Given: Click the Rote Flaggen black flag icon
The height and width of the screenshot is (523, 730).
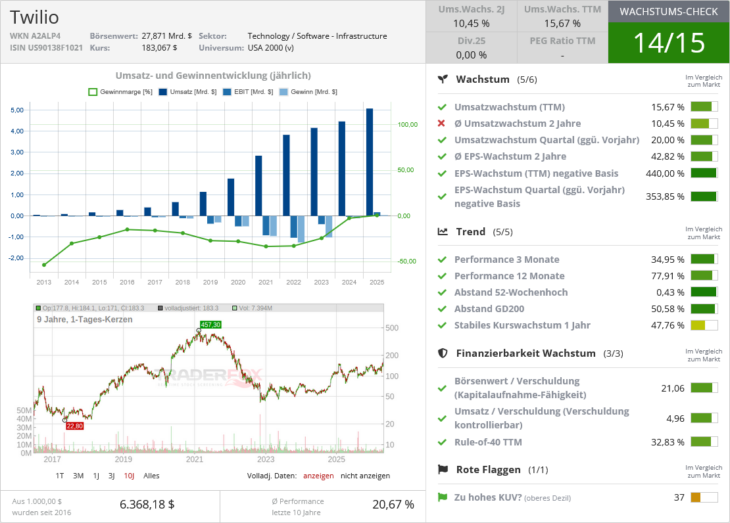Looking at the screenshot, I should 443,469.
